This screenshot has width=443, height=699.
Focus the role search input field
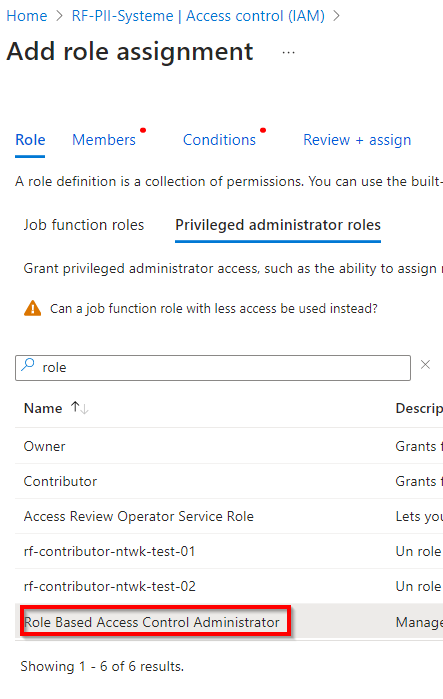point(213,368)
